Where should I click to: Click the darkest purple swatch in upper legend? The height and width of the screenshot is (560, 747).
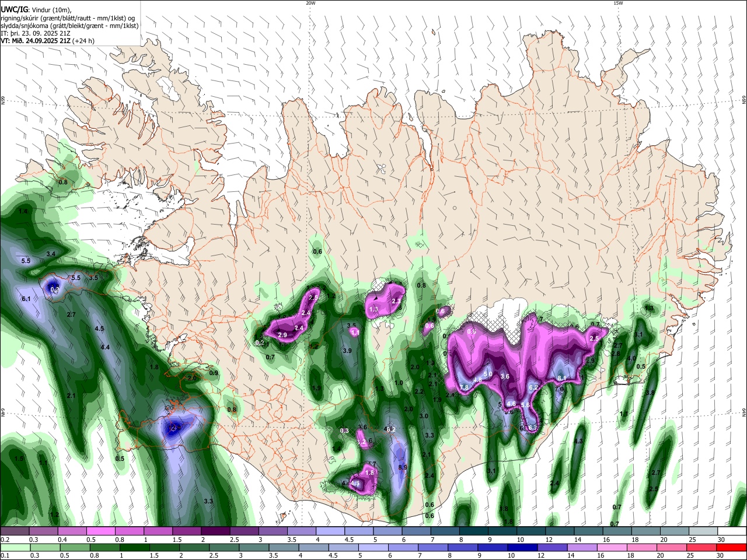(215, 531)
